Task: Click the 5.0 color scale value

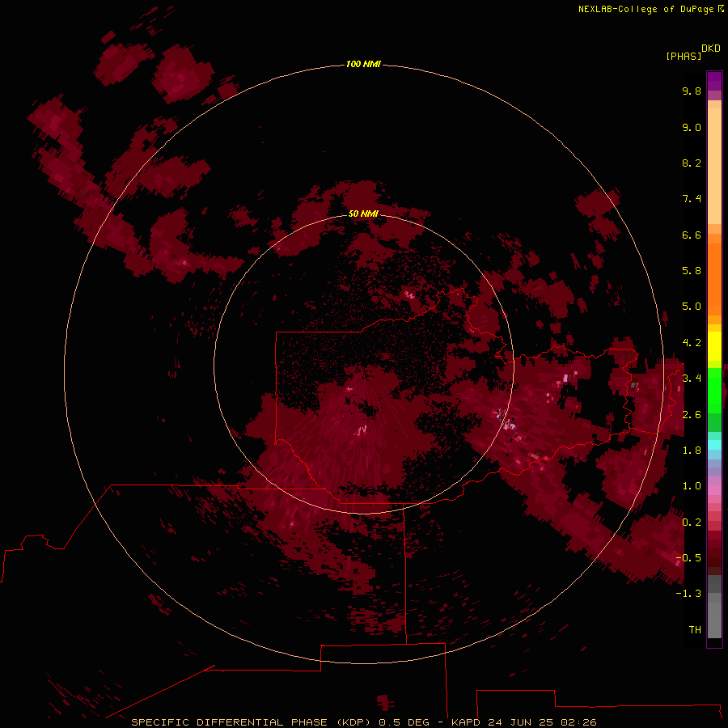Action: (x=692, y=307)
